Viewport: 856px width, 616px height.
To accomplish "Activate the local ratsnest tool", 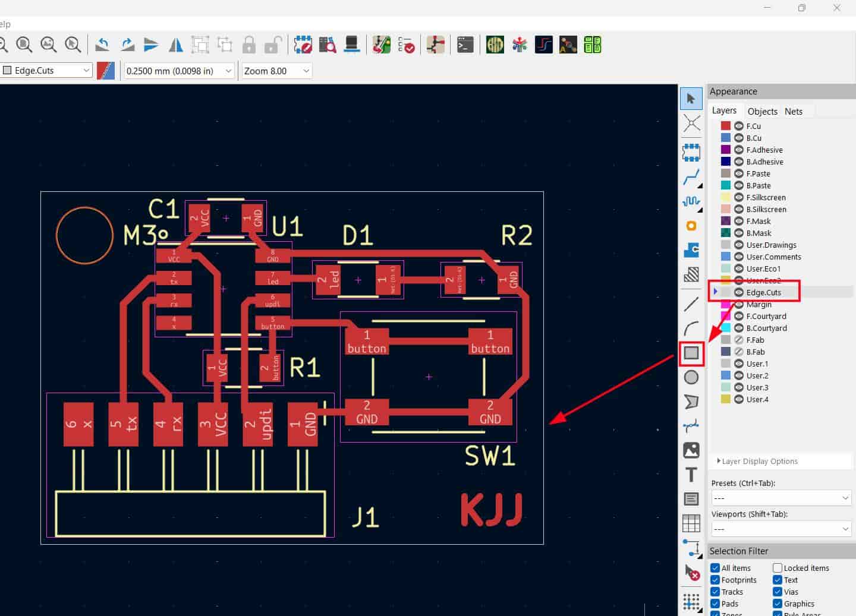I will coord(691,124).
